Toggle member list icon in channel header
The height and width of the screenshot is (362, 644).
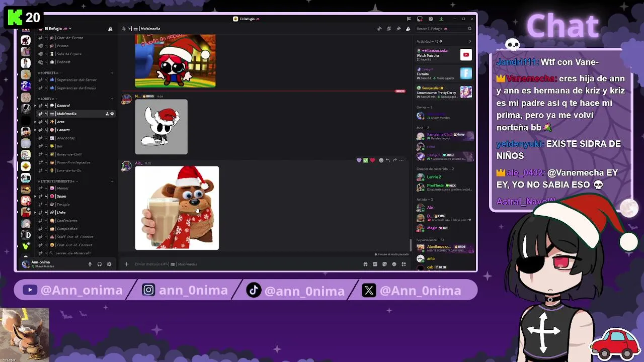[x=408, y=29]
